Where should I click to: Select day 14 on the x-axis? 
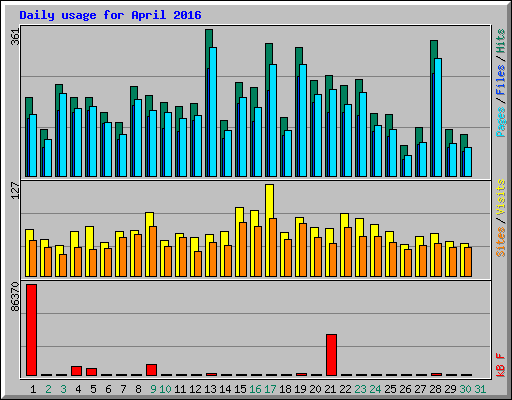pos(225,389)
